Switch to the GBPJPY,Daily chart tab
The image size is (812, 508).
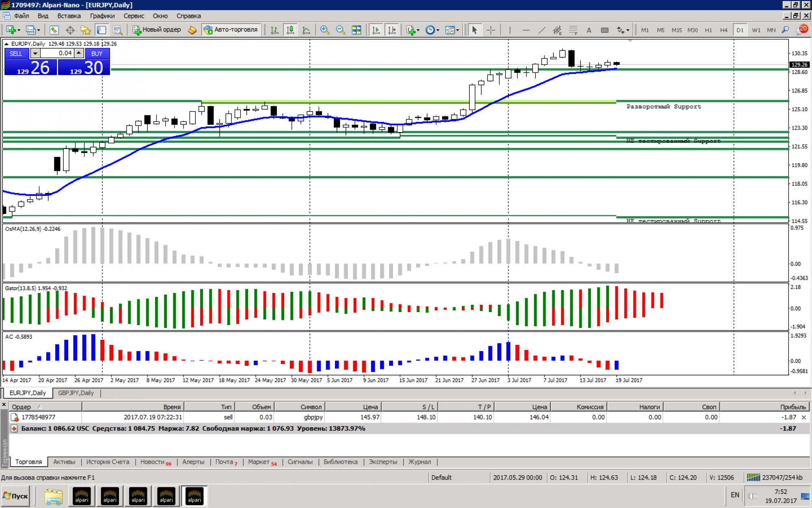pyautogui.click(x=76, y=393)
